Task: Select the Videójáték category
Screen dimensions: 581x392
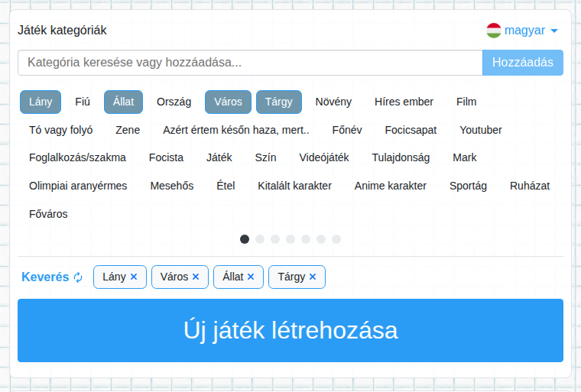Action: coord(324,158)
